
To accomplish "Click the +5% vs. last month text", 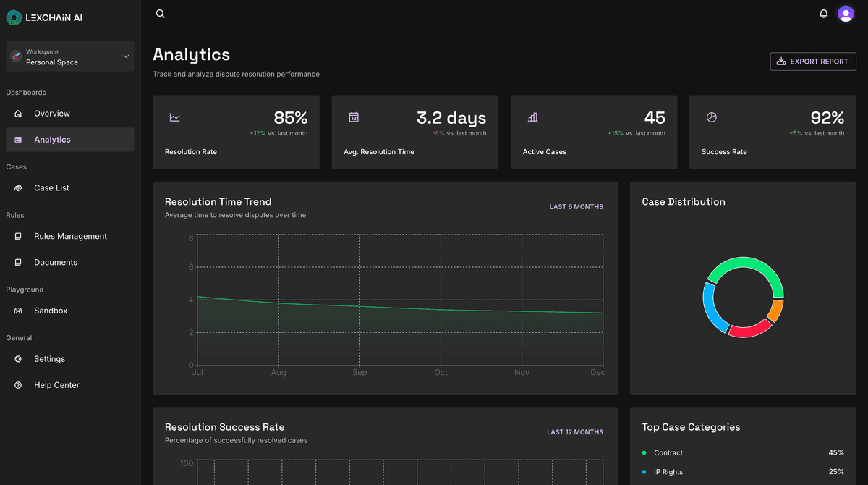I will pos(817,133).
